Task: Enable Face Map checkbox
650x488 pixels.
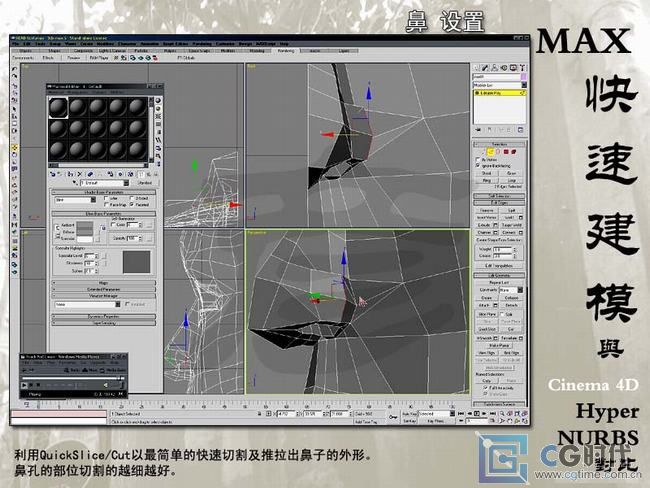Action: click(x=107, y=205)
